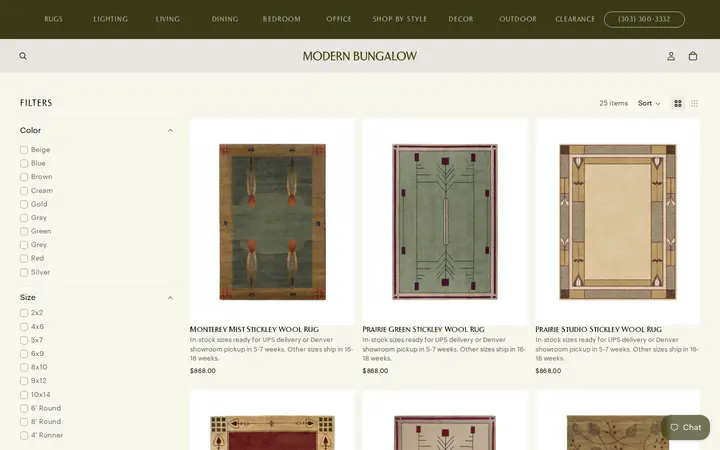Switch to large grid view icon
The height and width of the screenshot is (450, 720).
[x=678, y=103]
